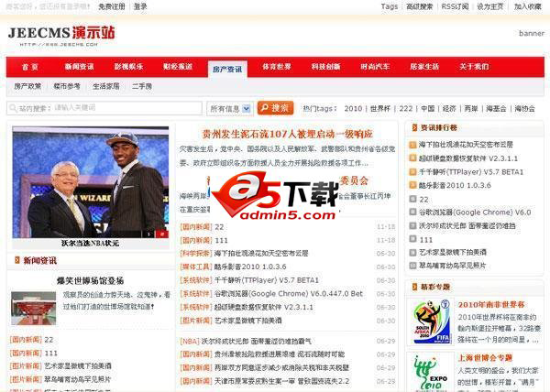Open 酷乐影音2010 1.0.3.6 in middle list

[x=250, y=267]
